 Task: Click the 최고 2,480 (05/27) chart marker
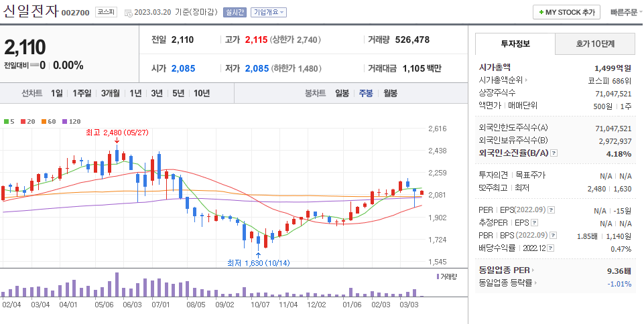tap(117, 133)
